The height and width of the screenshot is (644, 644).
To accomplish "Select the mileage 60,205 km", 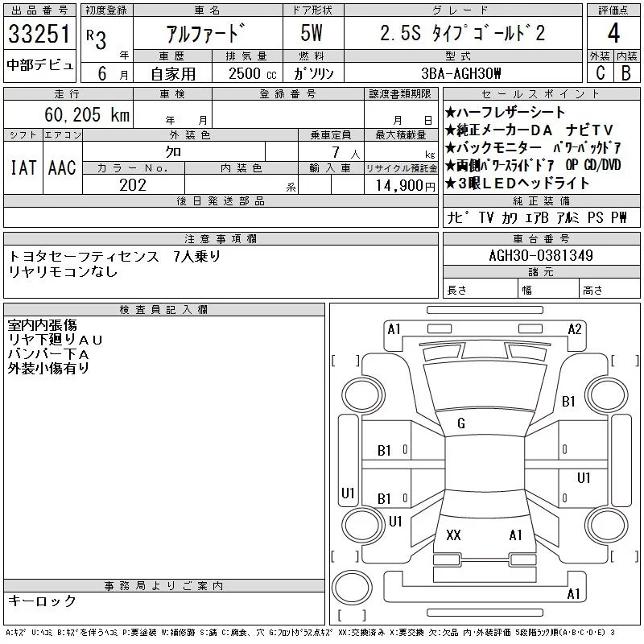I will point(87,114).
